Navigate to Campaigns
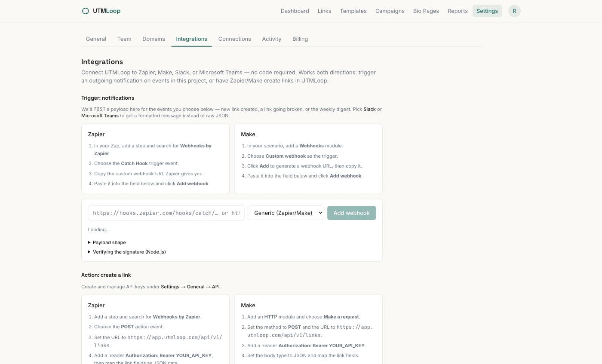 pos(390,11)
